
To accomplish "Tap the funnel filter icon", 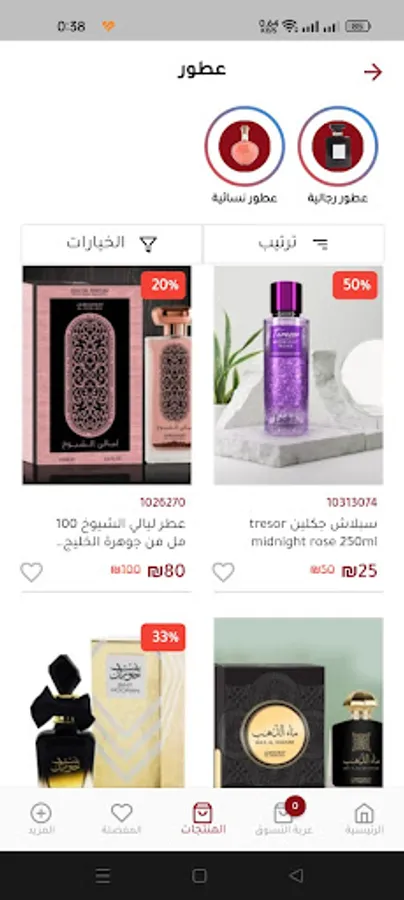I will point(148,244).
